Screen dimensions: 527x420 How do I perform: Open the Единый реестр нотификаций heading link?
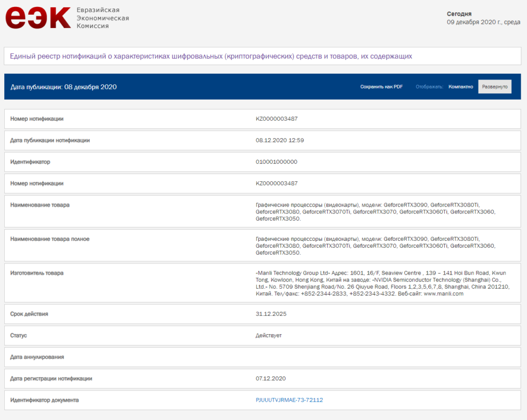211,56
